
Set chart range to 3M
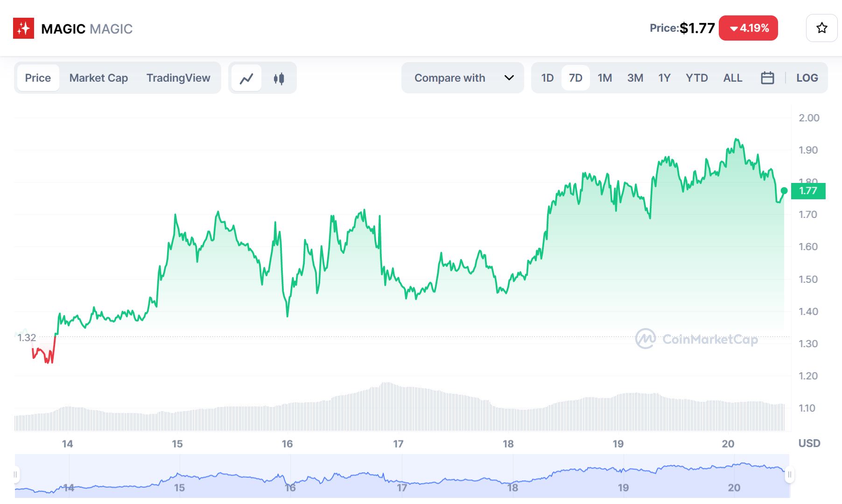pos(635,78)
